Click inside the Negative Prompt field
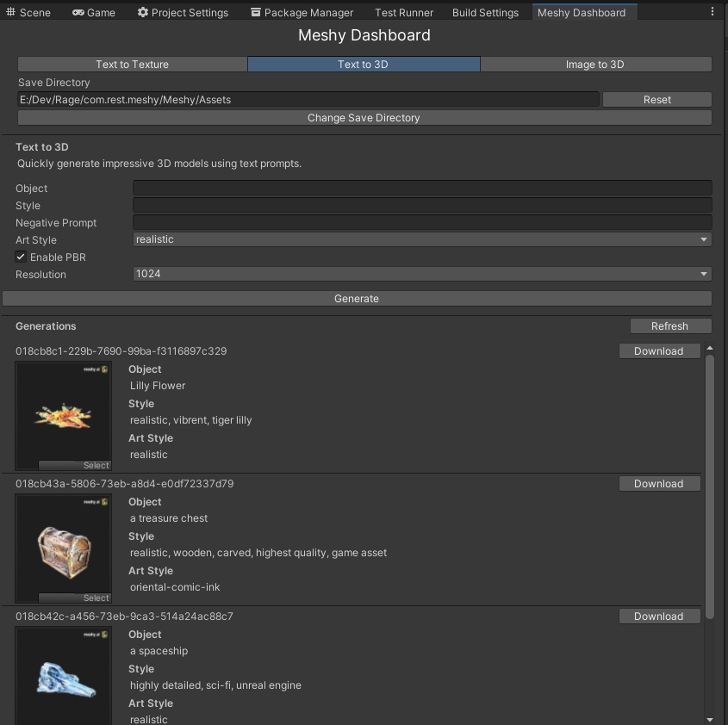The width and height of the screenshot is (728, 725). click(421, 222)
